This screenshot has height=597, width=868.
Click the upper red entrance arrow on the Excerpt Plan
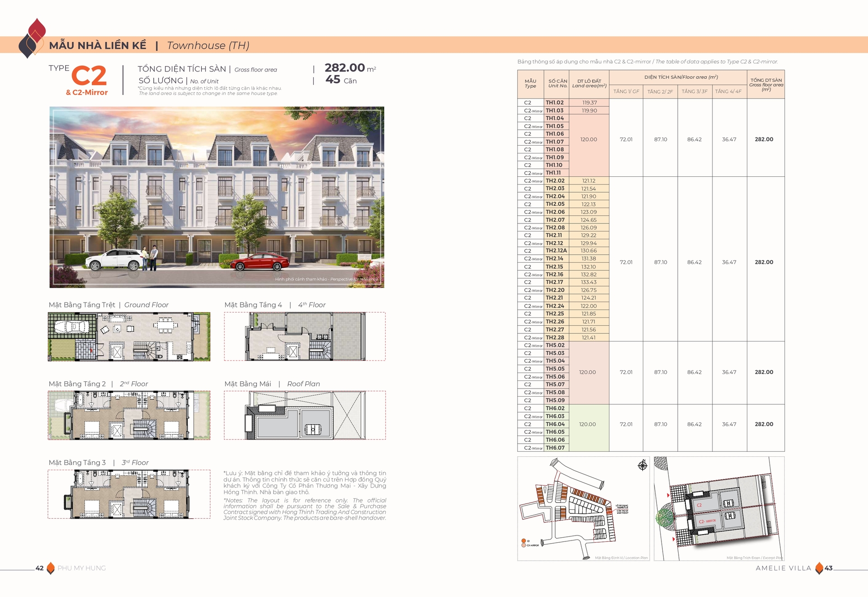coord(668,495)
